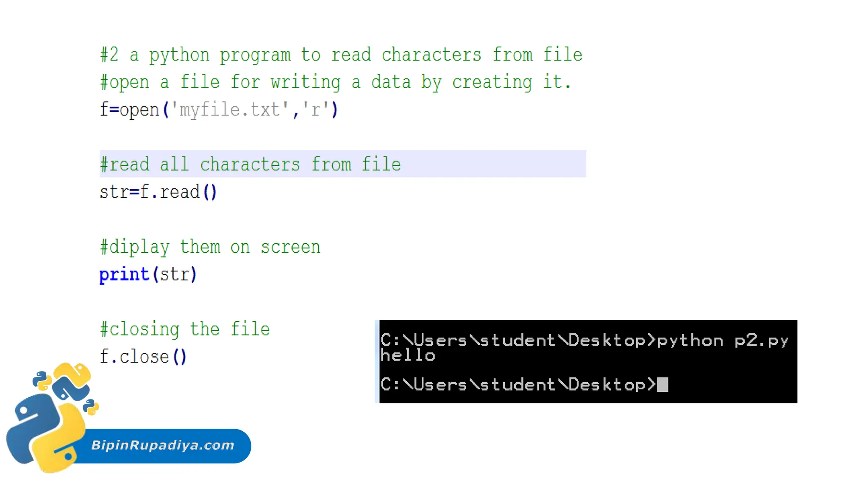868x488 pixels.
Task: Click the small Python logo at top left
Action: (42, 380)
